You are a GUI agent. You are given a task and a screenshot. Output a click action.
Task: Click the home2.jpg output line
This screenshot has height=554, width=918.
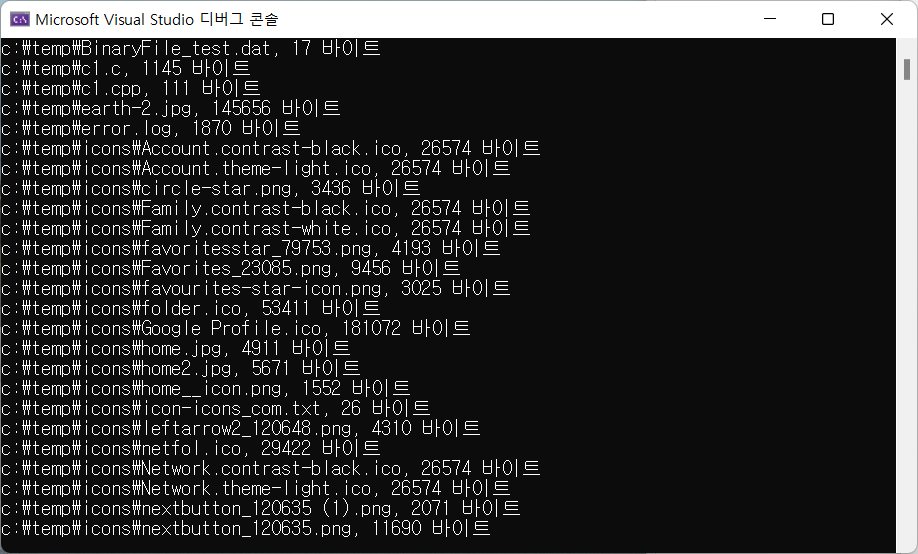click(x=180, y=368)
